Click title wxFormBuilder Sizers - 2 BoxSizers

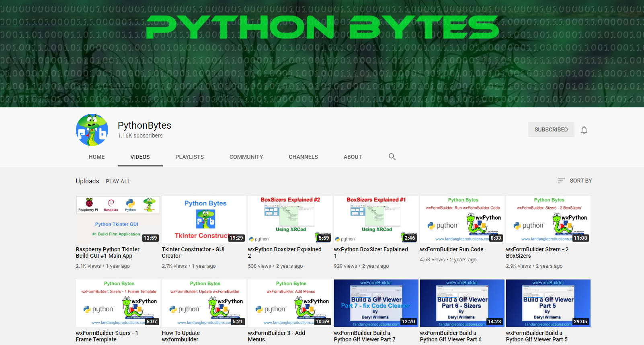(537, 253)
